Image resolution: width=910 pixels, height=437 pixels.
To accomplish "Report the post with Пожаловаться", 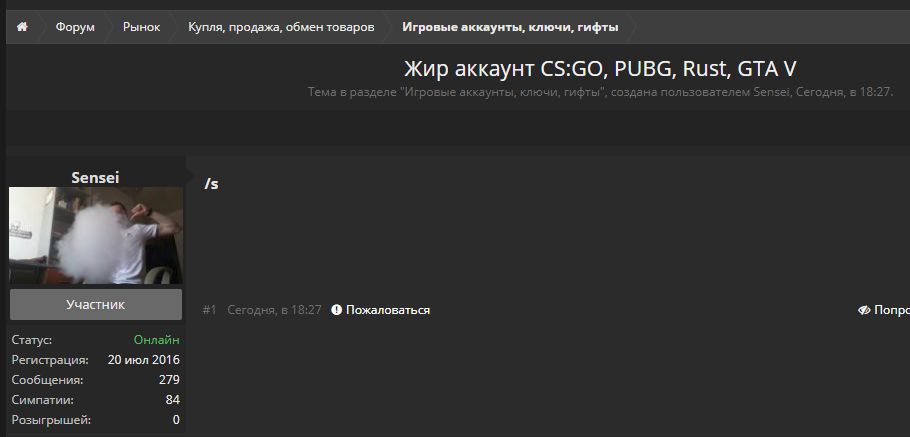I will click(388, 310).
